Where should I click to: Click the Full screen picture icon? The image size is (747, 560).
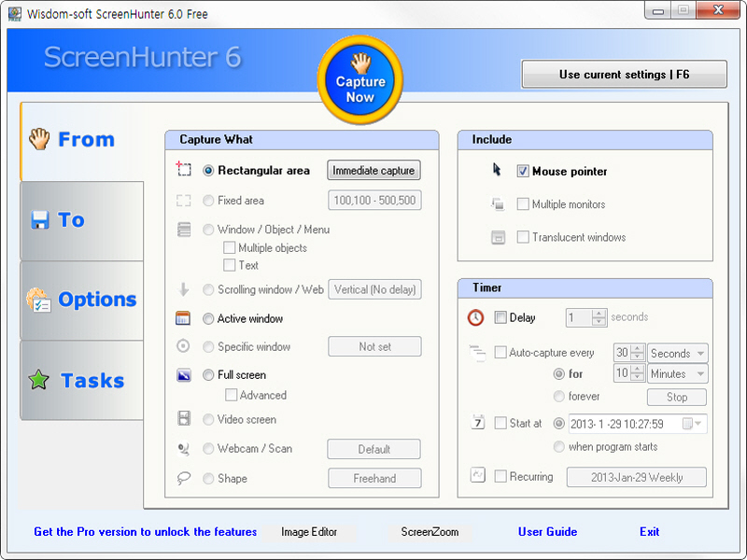point(184,375)
